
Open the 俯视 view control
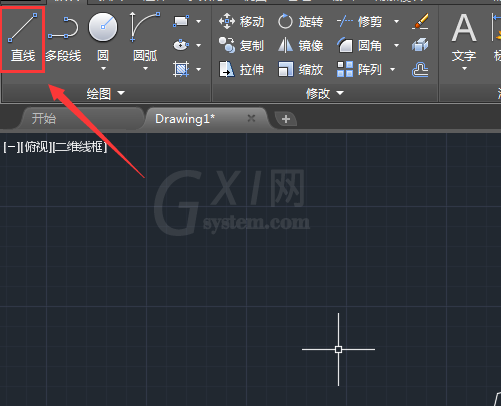click(37, 147)
